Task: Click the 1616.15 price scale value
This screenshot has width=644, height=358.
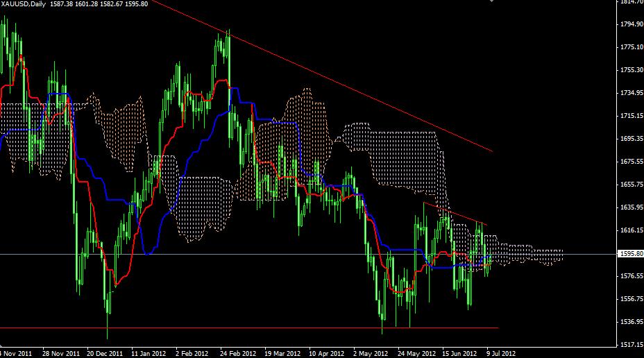Action: (632, 230)
